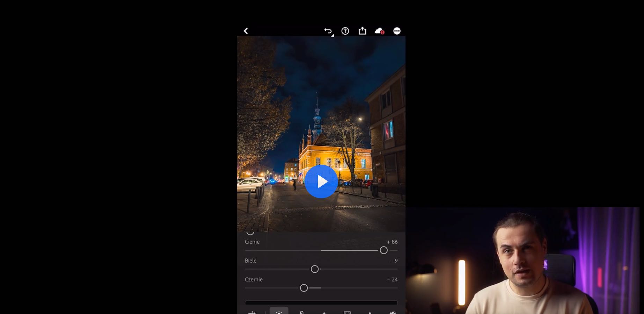Image resolution: width=644 pixels, height=314 pixels.
Task: Go back using the left chevron
Action: click(x=246, y=31)
